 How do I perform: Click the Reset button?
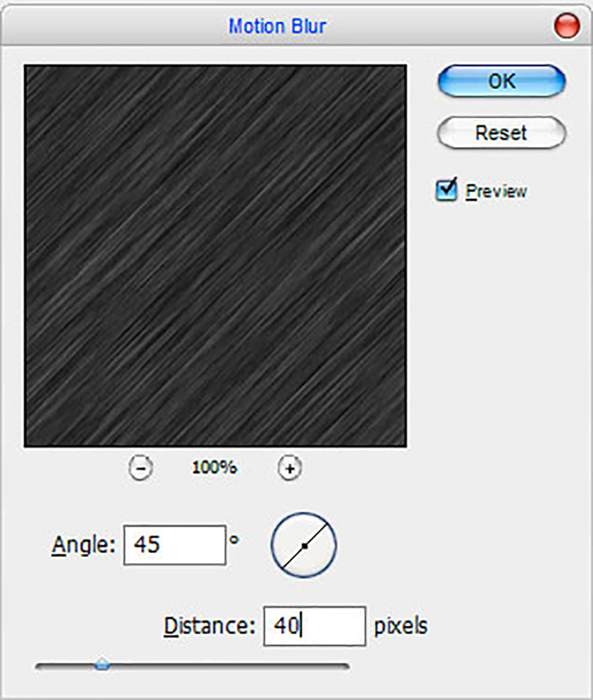501,132
